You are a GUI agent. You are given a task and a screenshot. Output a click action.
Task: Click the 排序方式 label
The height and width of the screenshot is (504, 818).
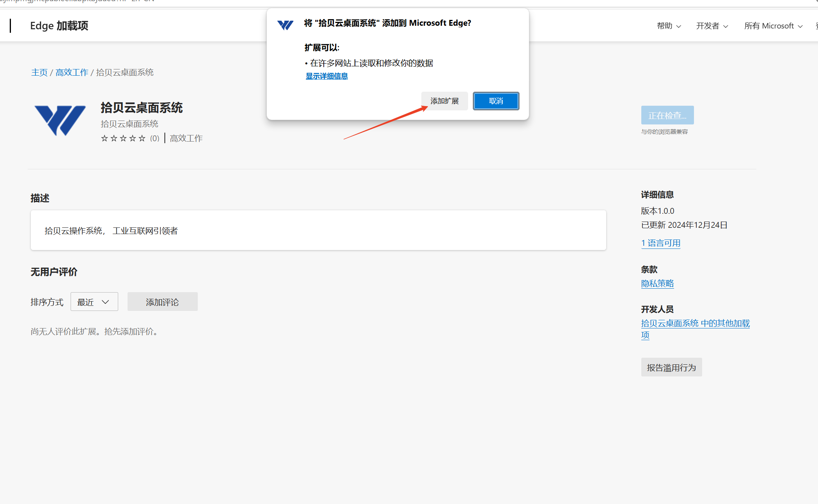point(47,302)
